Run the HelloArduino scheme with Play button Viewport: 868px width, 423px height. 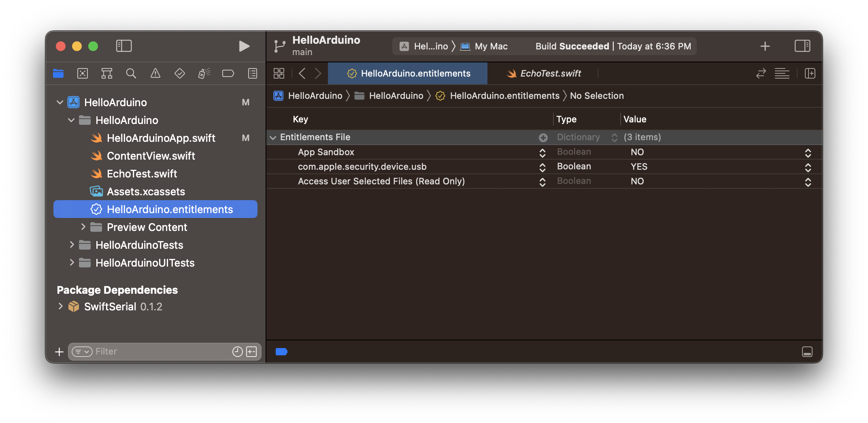244,46
